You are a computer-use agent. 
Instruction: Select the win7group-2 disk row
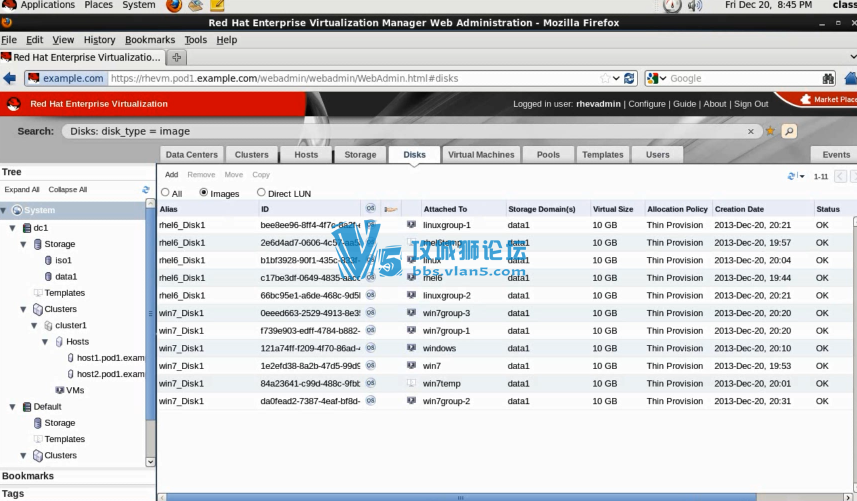(x=505, y=401)
